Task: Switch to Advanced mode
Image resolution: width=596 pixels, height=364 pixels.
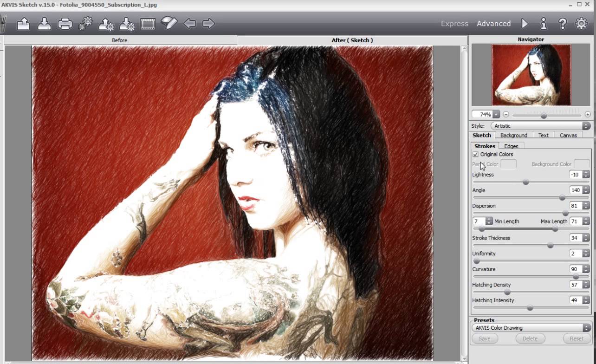Action: (493, 23)
